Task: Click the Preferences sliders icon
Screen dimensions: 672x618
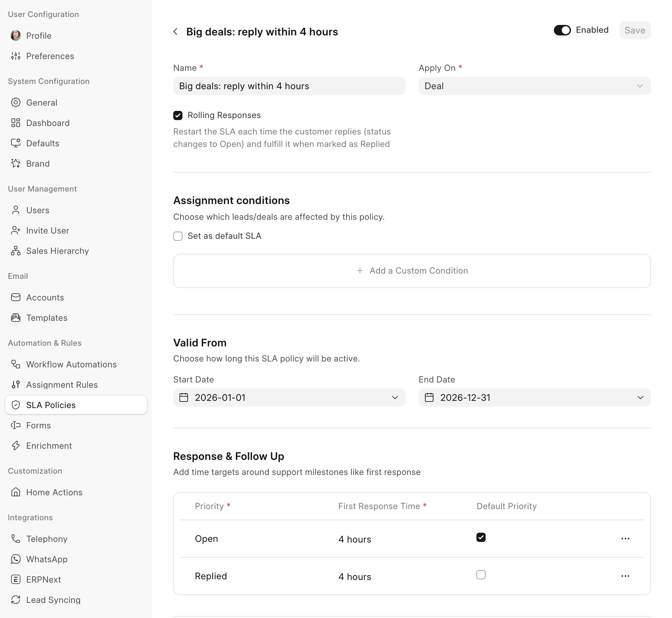Action: pyautogui.click(x=16, y=56)
